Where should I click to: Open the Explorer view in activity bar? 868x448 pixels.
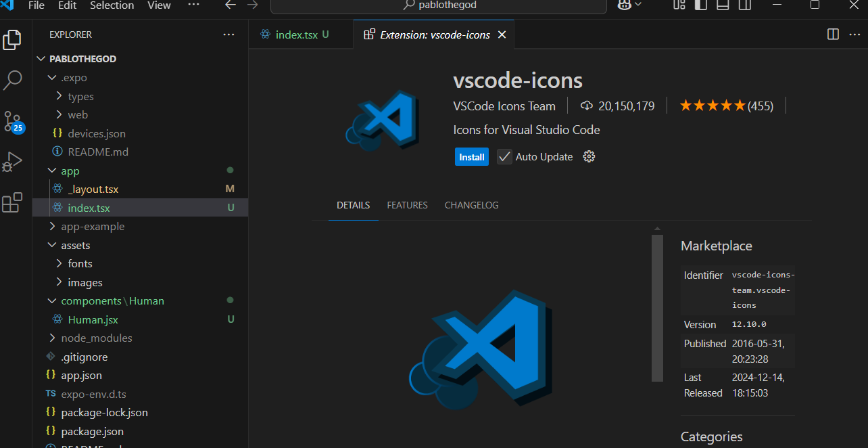(x=12, y=40)
